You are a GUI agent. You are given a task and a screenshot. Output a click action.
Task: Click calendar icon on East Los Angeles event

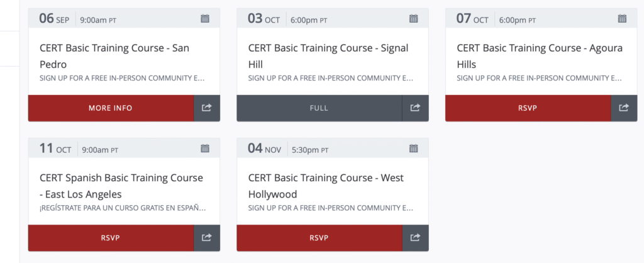coord(205,148)
